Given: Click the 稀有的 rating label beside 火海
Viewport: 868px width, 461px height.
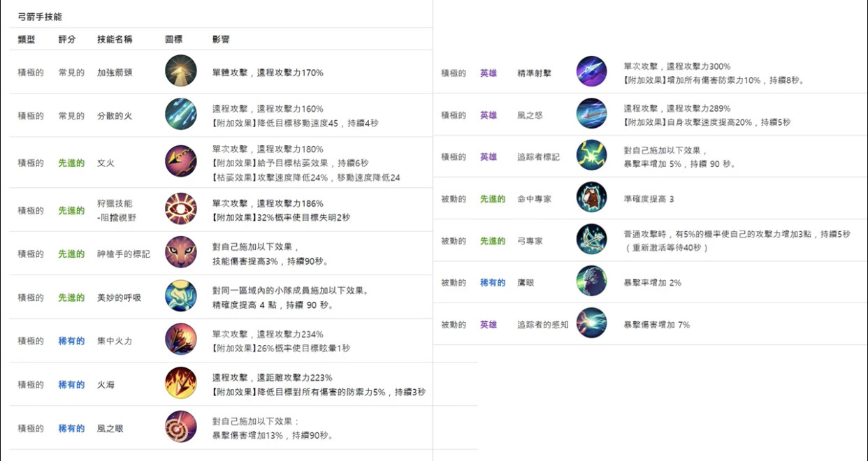Looking at the screenshot, I should pyautogui.click(x=71, y=384).
